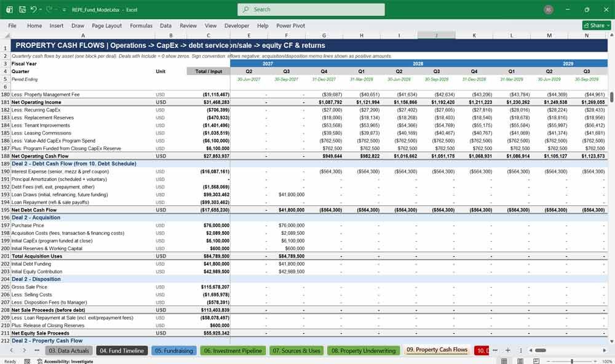Click zoom out minus button
This screenshot has height=364, width=615.
pos(549,362)
